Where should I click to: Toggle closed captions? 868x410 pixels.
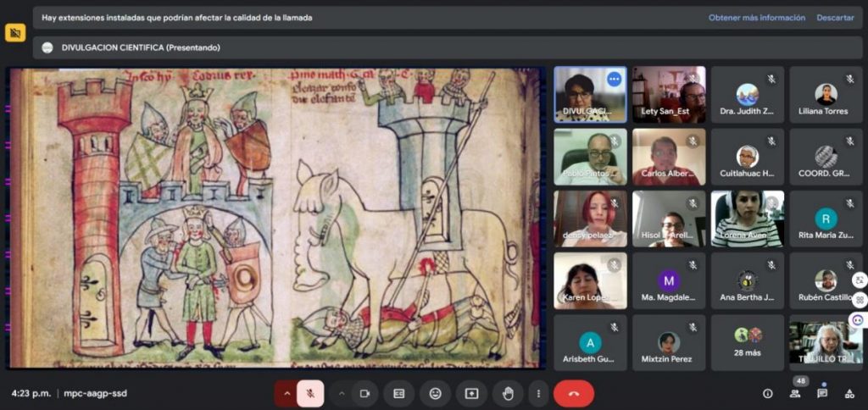point(398,393)
